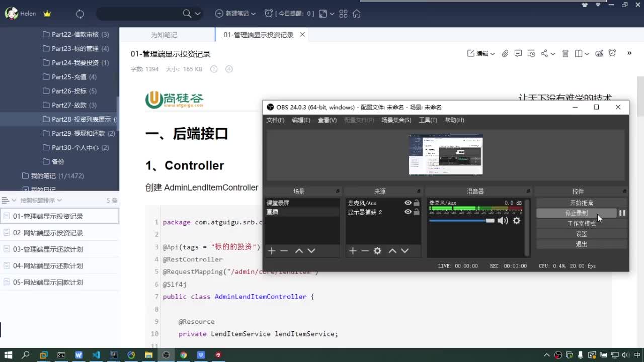
Task: Click the add tag plus circle icon
Action: point(229,69)
